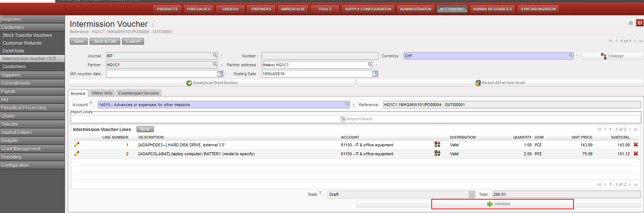Viewport: 644px width, 213px height.
Task: Switch to form view icon at top right
Action: pyautogui.click(x=640, y=23)
